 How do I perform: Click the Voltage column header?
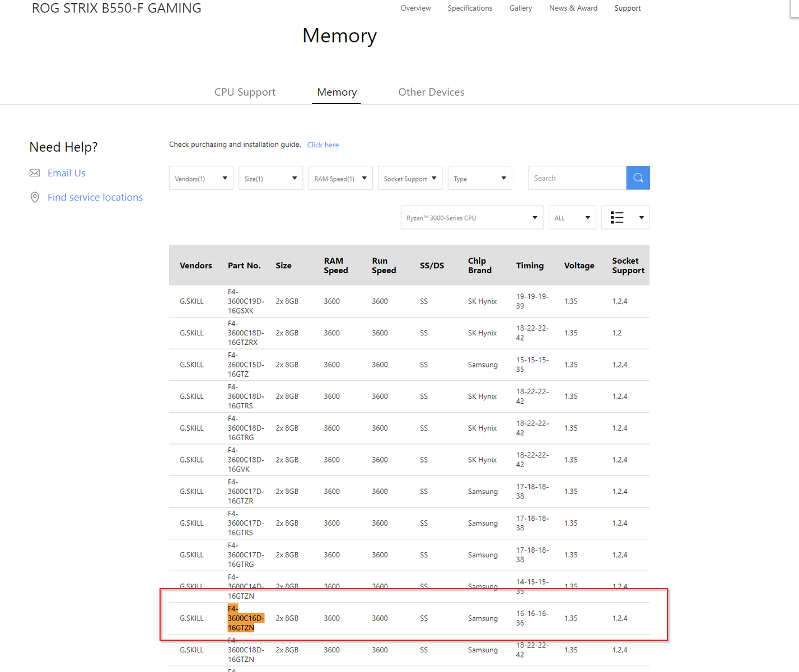tap(579, 265)
